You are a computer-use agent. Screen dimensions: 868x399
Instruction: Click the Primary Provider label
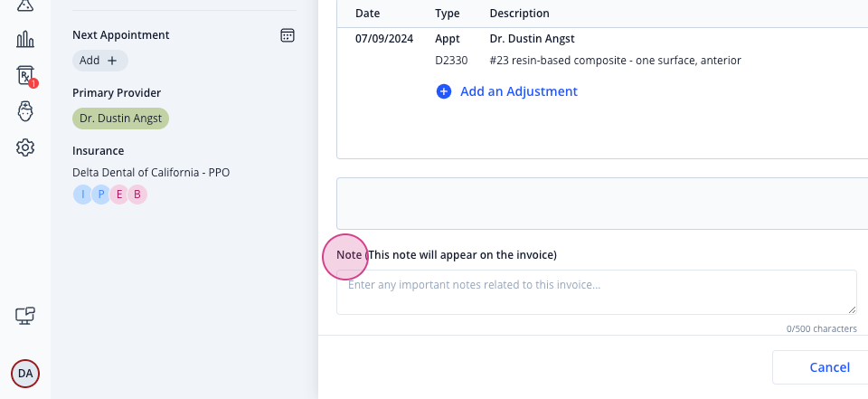[117, 93]
